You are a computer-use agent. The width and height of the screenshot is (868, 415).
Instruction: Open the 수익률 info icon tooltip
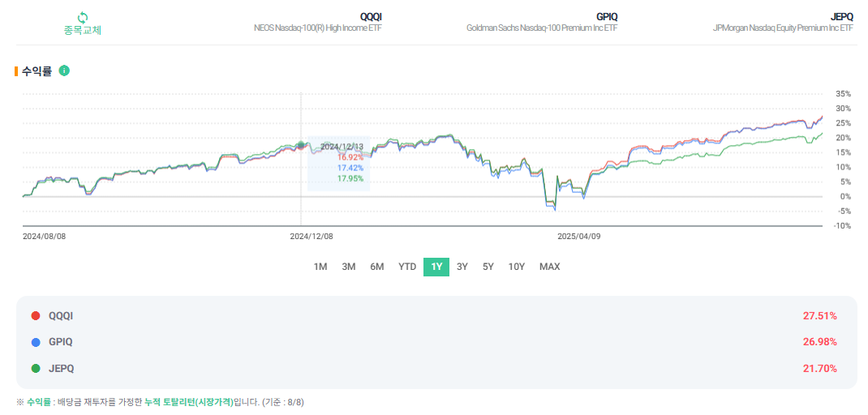(x=64, y=71)
